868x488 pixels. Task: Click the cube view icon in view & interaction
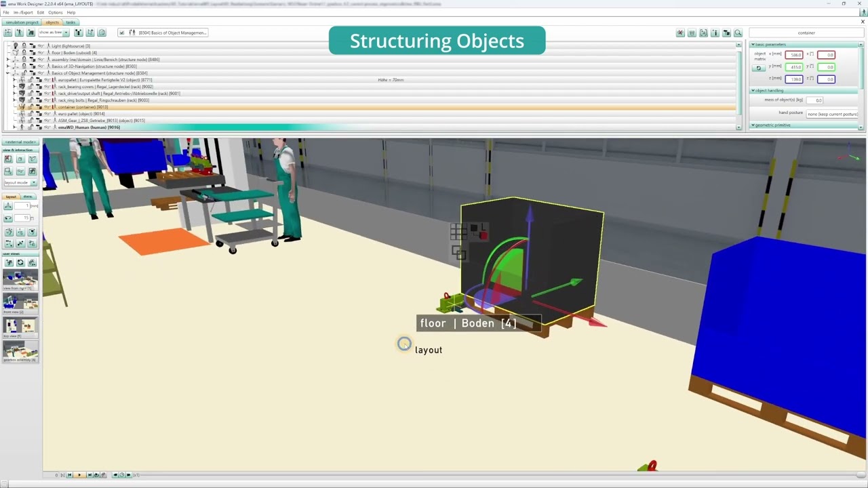(x=20, y=159)
